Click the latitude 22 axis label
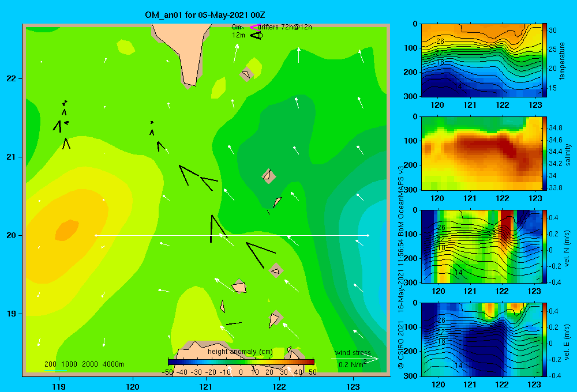The image size is (577, 392). [x=12, y=78]
